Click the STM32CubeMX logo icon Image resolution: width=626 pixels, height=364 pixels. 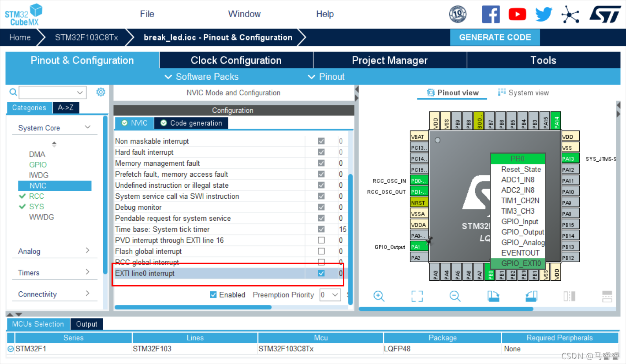(x=23, y=15)
